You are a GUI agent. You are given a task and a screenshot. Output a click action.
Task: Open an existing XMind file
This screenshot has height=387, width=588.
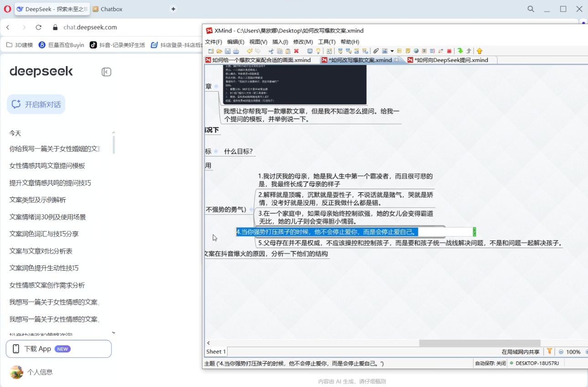[x=220, y=51]
